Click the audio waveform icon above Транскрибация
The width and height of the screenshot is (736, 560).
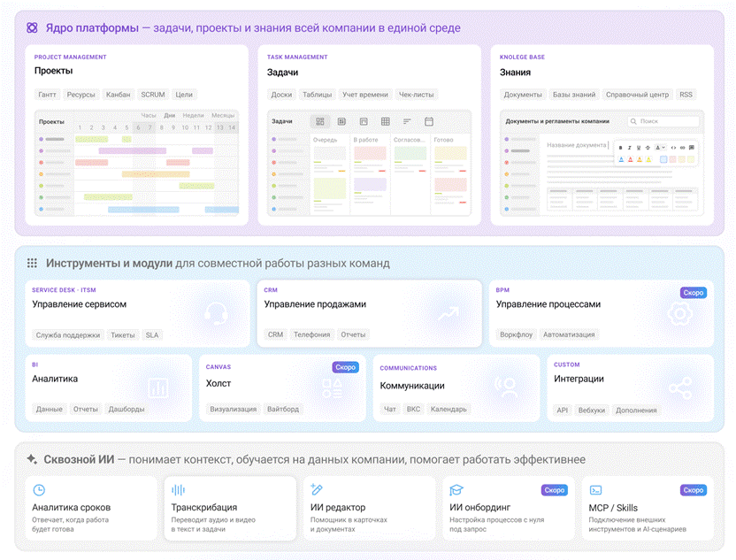pyautogui.click(x=179, y=490)
